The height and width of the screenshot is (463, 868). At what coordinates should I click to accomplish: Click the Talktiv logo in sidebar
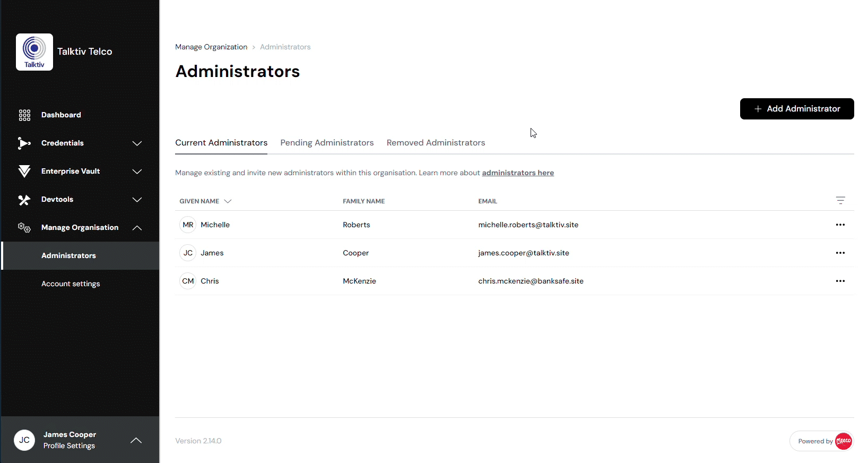click(34, 52)
